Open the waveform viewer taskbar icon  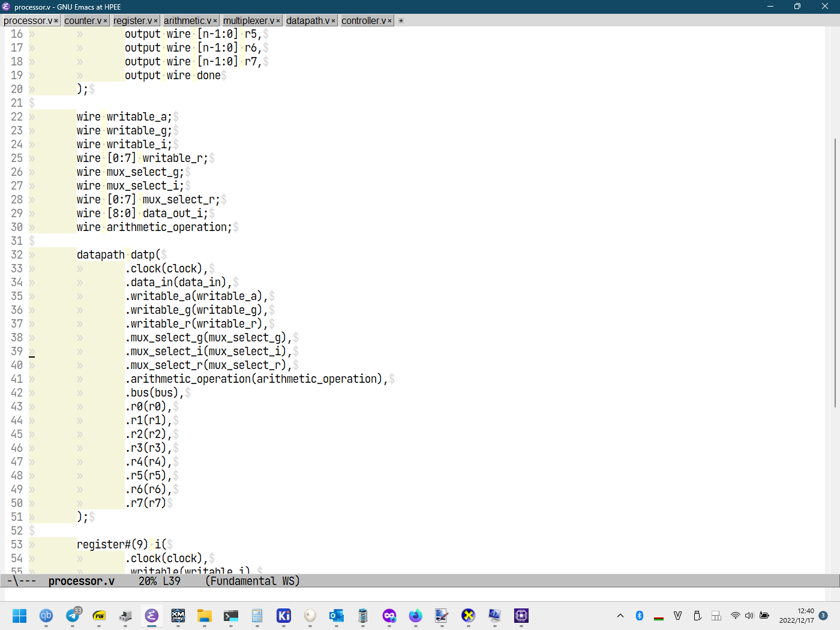(442, 616)
